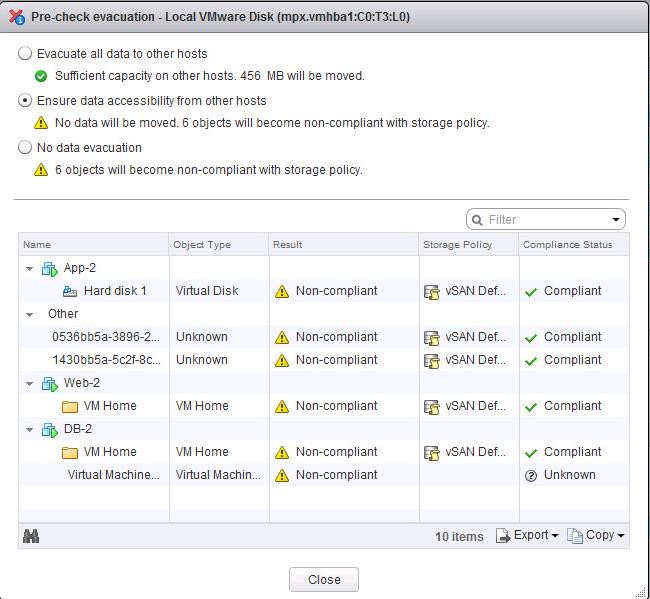Click Virtual Disk object type cell
650x599 pixels.
pos(207,291)
